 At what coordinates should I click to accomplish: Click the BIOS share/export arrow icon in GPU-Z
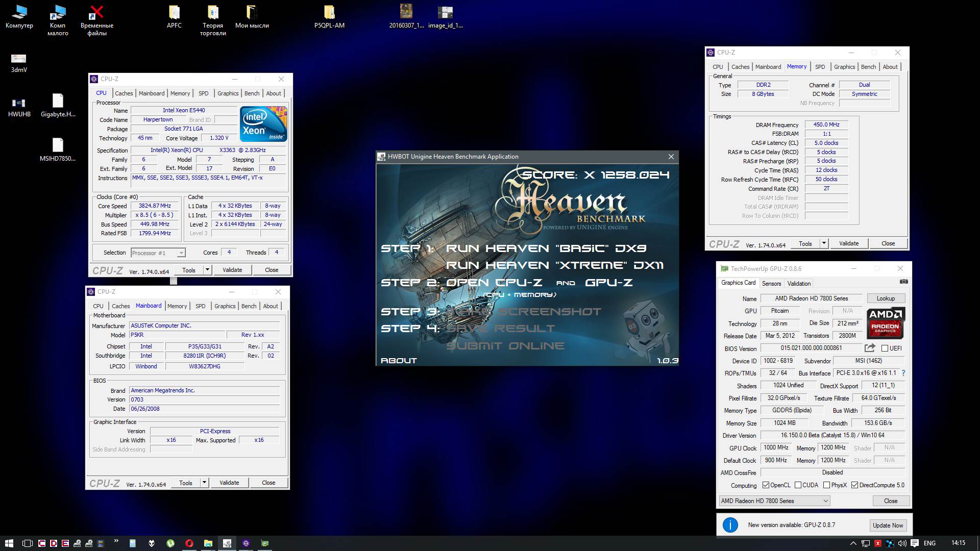870,348
